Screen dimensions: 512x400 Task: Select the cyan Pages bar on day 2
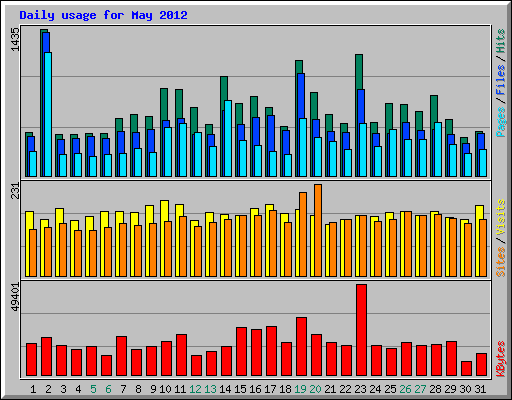pyautogui.click(x=48, y=114)
